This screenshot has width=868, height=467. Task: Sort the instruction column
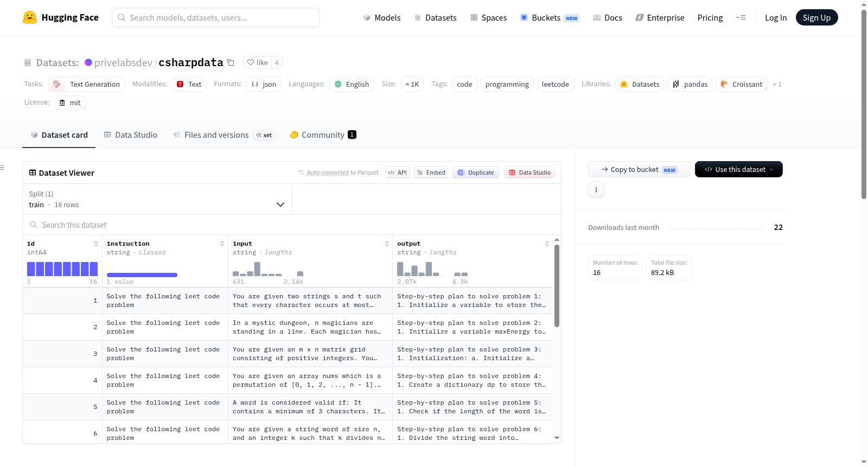point(222,244)
